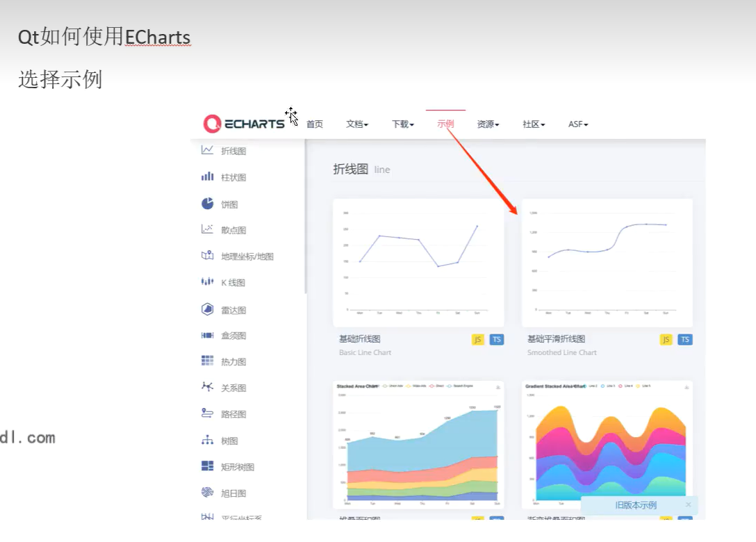Viewport: 756px width, 542px height.
Task: Click the ECharts logo
Action: [x=244, y=124]
